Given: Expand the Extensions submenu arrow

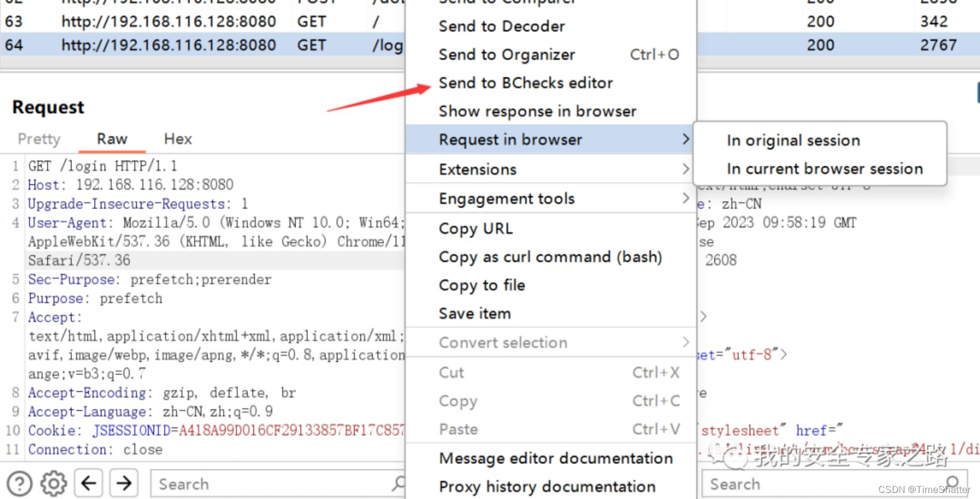Looking at the screenshot, I should coord(685,169).
